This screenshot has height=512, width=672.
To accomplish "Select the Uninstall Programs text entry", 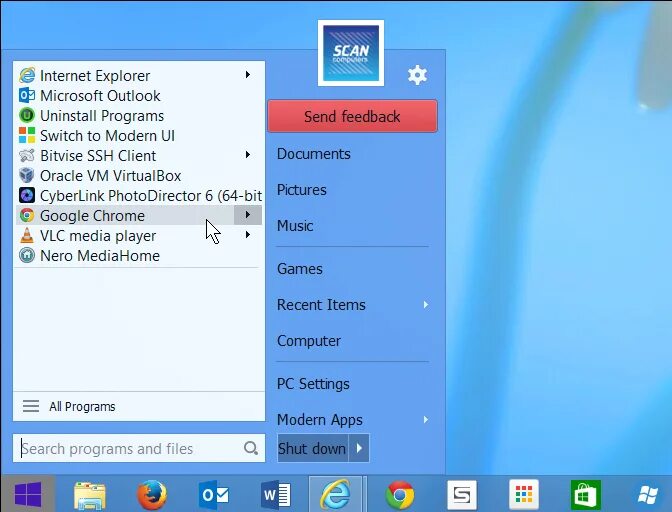I will tap(102, 116).
